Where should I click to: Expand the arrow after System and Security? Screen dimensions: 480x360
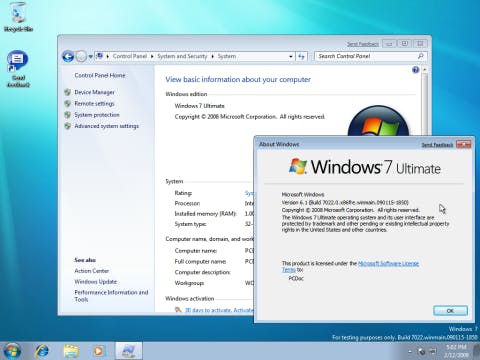tap(212, 56)
